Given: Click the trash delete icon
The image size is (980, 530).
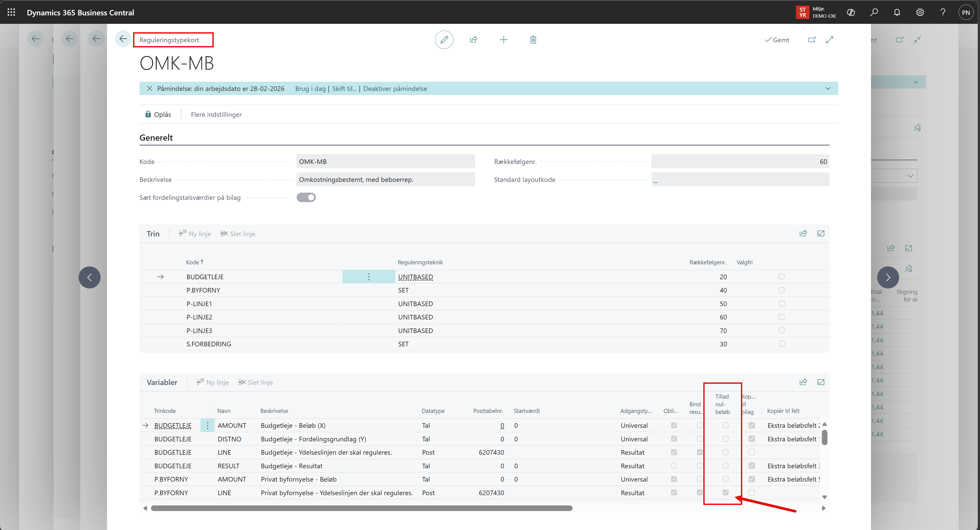Looking at the screenshot, I should [x=533, y=40].
